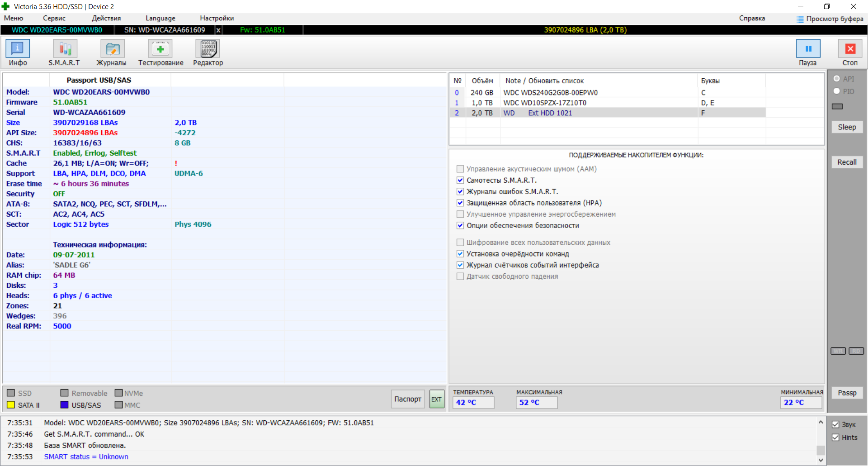Toggle Датчик свободного падения checkbox
The height and width of the screenshot is (466, 868).
coord(460,276)
